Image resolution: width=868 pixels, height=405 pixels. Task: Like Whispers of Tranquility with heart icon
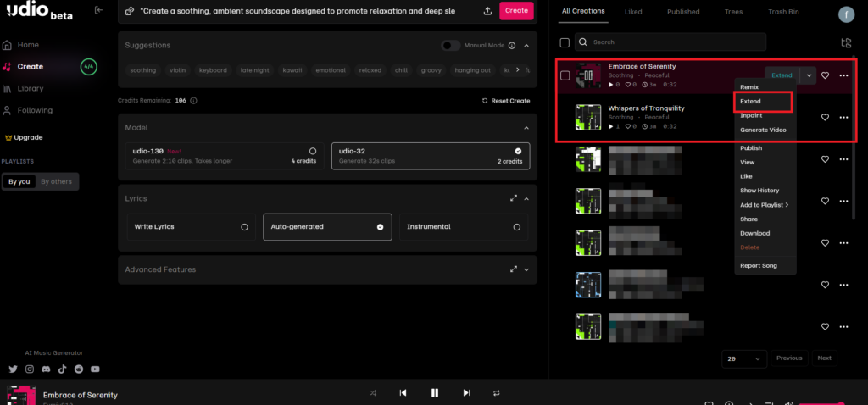825,117
